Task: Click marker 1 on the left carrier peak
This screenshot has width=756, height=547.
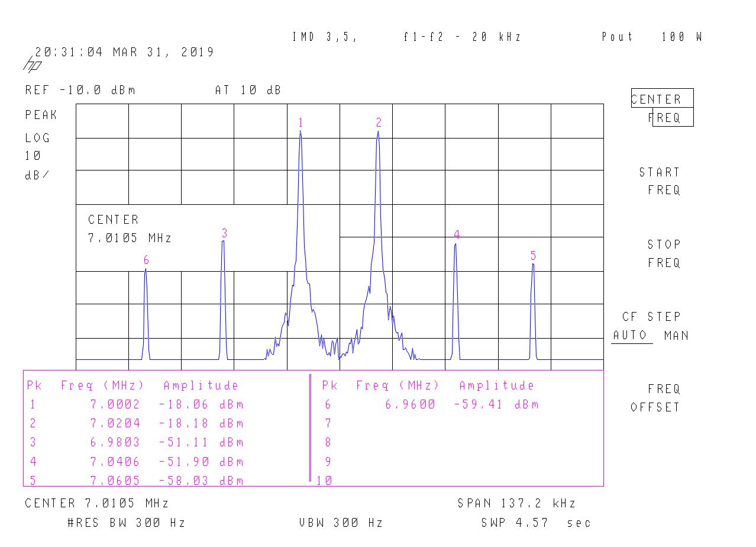Action: 301,123
